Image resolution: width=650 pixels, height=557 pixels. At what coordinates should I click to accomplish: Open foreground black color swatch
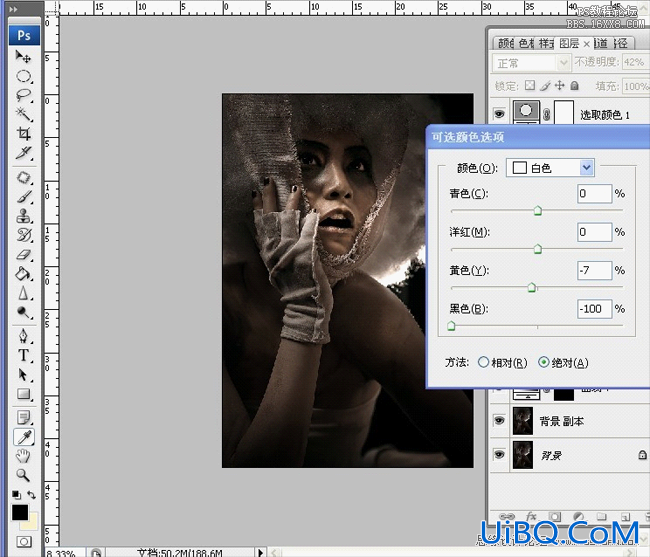click(19, 512)
